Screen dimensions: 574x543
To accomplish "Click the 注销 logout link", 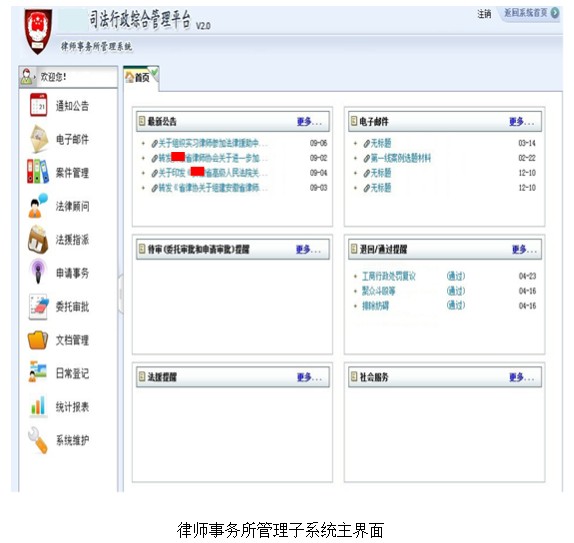I will coord(484,14).
